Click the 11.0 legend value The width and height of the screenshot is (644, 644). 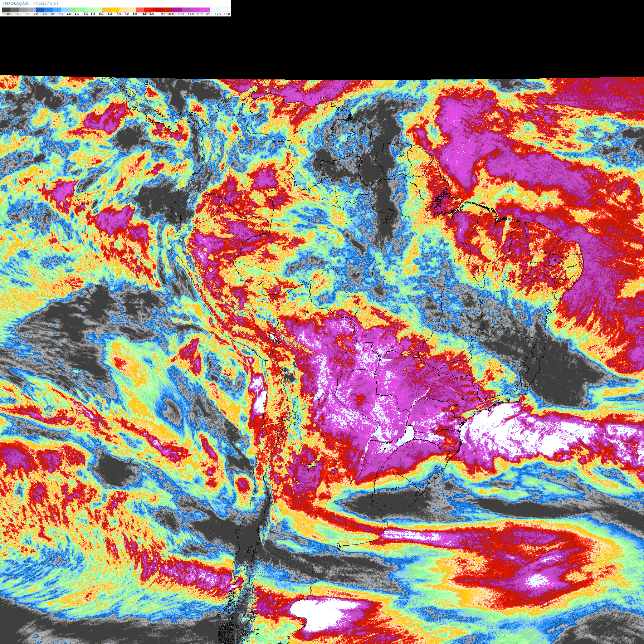[191, 14]
